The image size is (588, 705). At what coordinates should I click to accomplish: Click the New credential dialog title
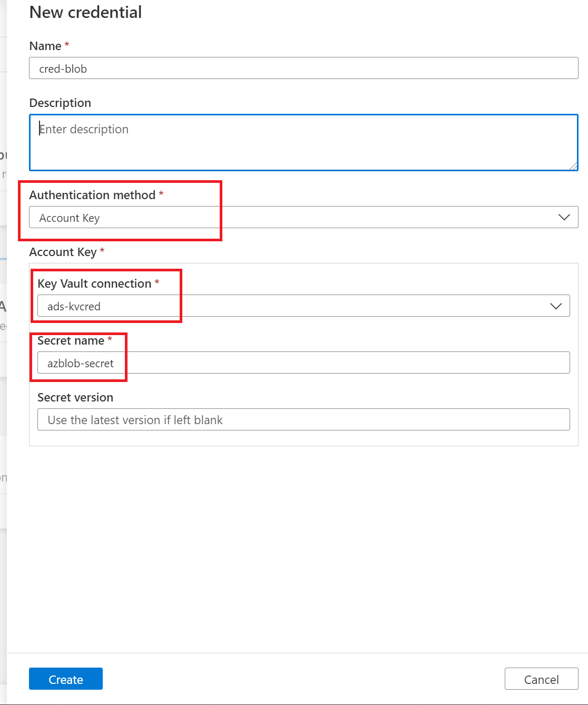(x=85, y=12)
